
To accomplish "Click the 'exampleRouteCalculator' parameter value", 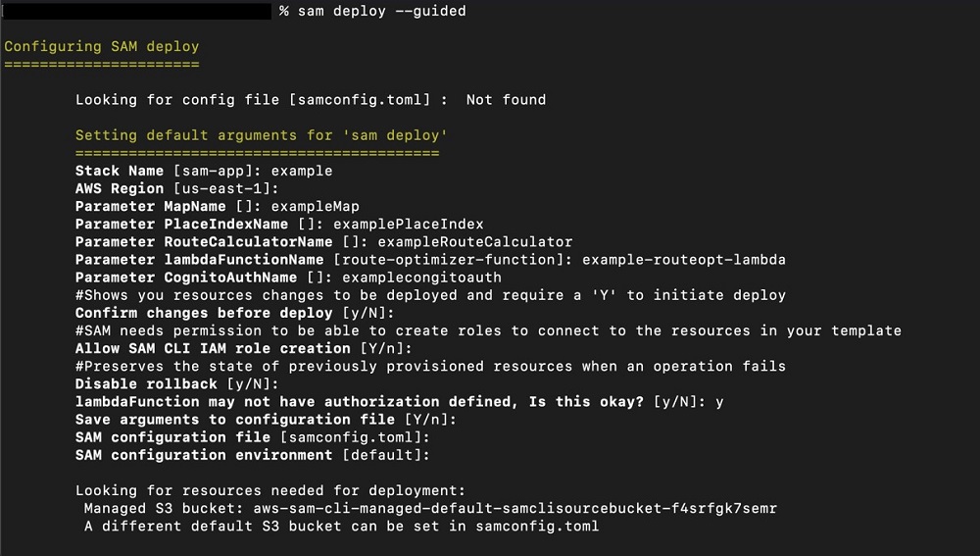I will coord(475,242).
